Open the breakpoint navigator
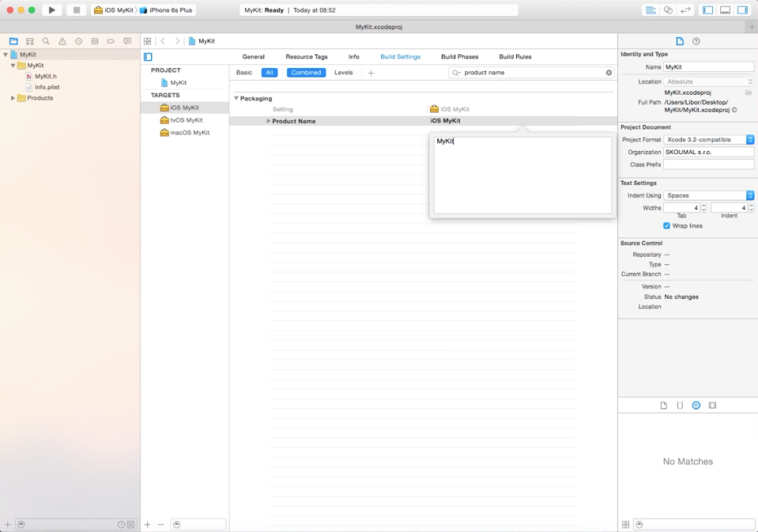 111,41
